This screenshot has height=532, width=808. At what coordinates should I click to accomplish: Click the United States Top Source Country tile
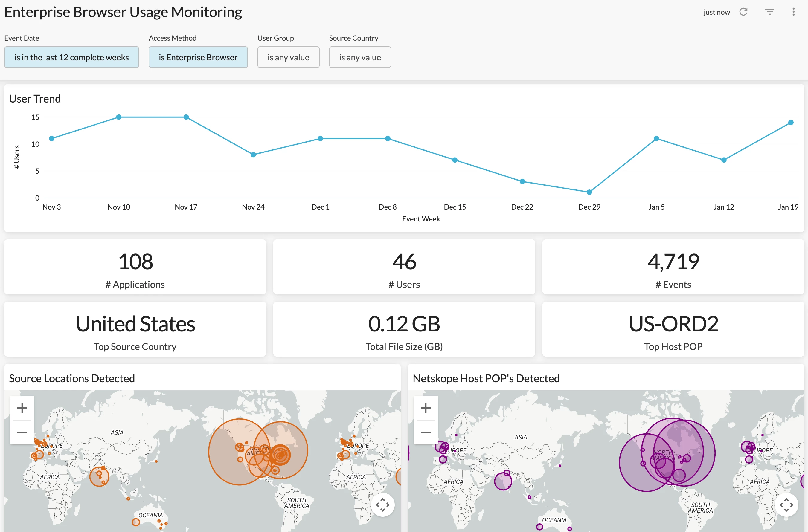coord(135,324)
